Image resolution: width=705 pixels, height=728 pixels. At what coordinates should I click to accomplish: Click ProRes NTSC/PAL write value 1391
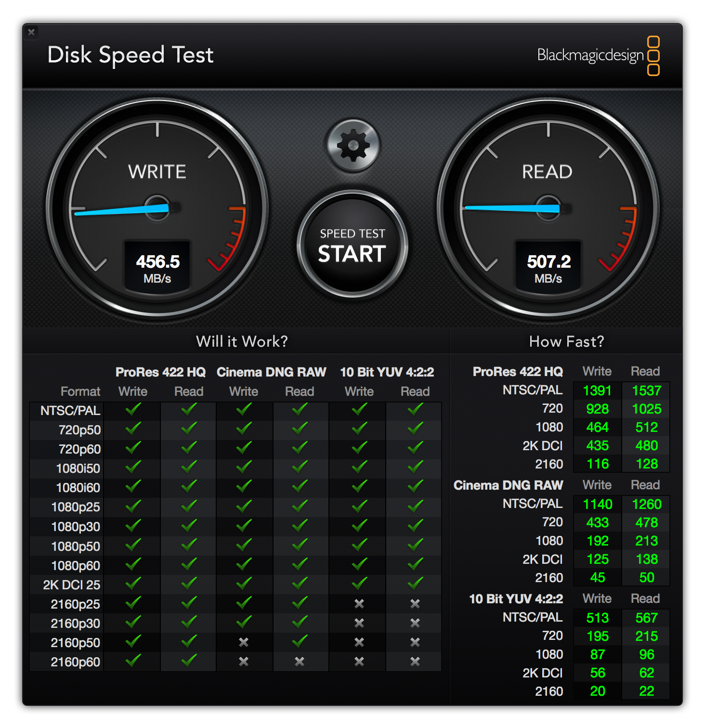coord(597,390)
